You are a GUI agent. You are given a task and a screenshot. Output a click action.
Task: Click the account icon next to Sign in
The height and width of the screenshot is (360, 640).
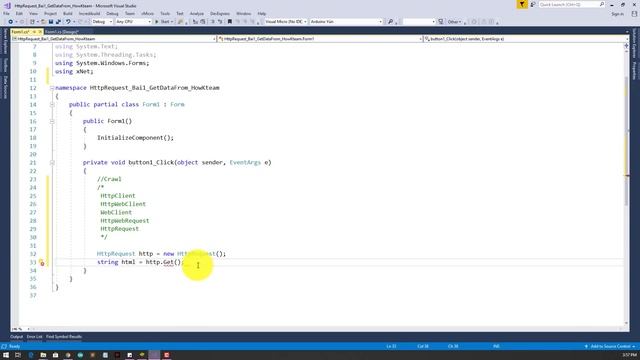(634, 13)
